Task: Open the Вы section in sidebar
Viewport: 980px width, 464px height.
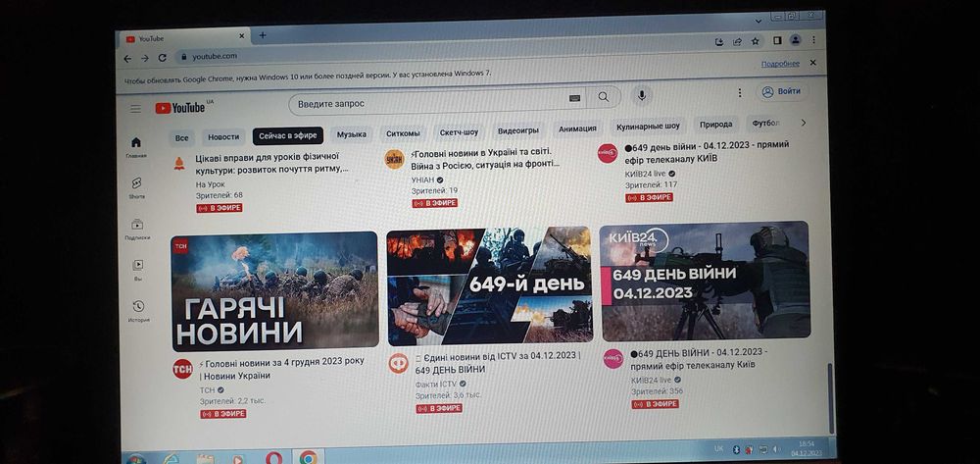Action: click(138, 270)
